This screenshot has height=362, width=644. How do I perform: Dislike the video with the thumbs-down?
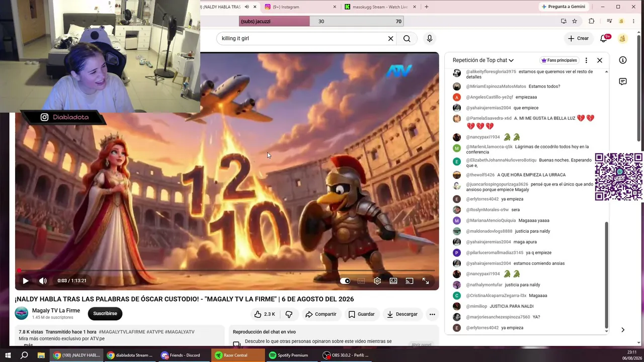coord(289,314)
